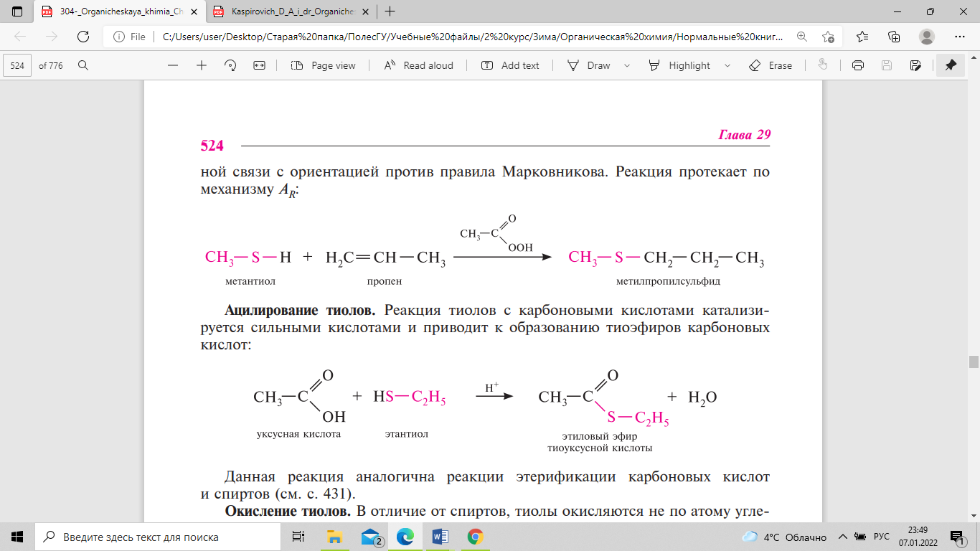The height and width of the screenshot is (551, 980).
Task: Click the label уксусная кислота
Action: [298, 434]
